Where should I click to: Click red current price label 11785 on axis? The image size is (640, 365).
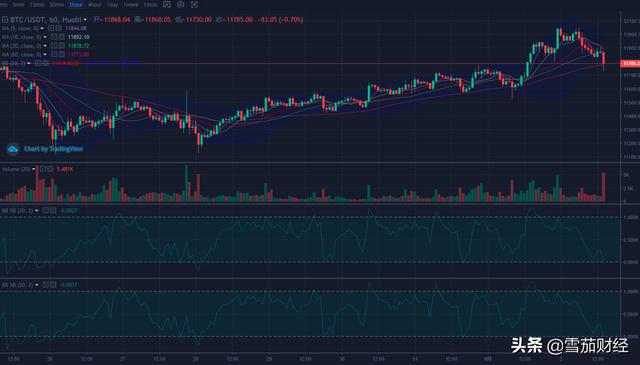pos(630,64)
